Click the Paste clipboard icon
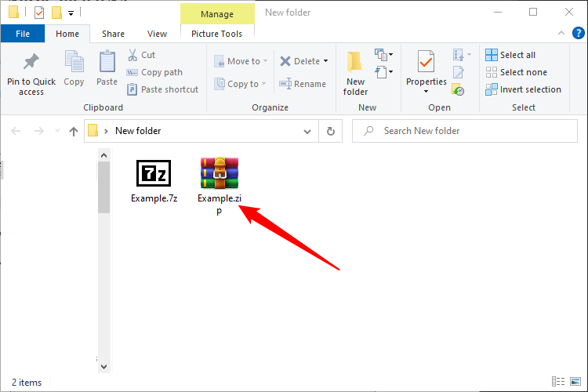588x392 pixels. (x=107, y=61)
